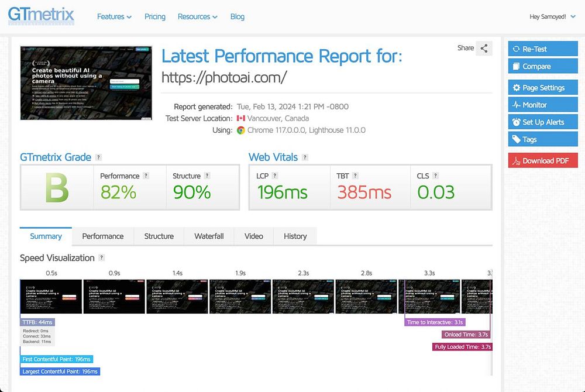The width and height of the screenshot is (585, 392).
Task: Click Set Up Alerts
Action: (543, 122)
